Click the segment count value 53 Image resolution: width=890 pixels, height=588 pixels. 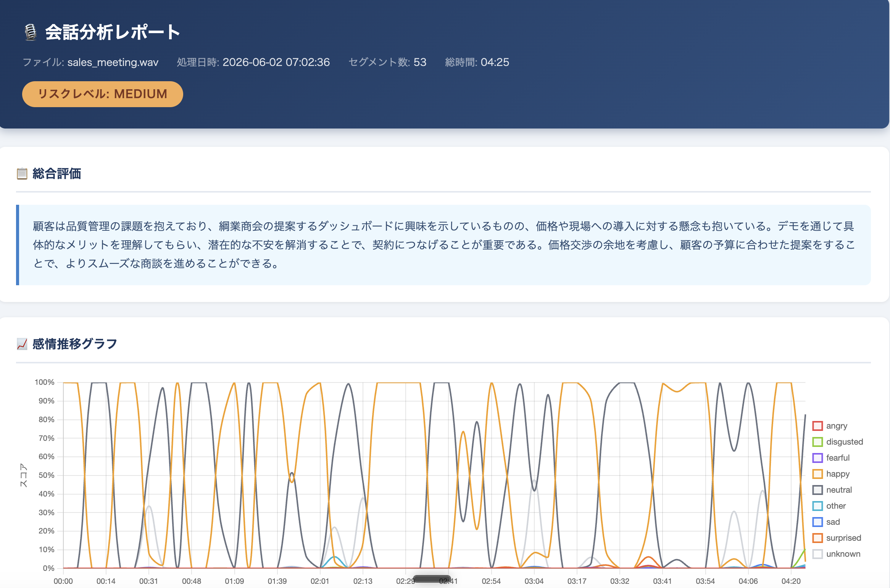pyautogui.click(x=420, y=62)
